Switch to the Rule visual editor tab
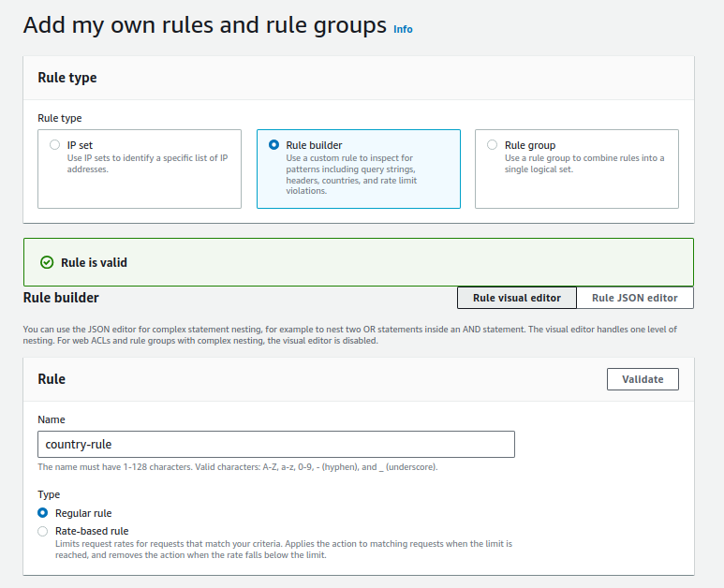 [x=516, y=298]
